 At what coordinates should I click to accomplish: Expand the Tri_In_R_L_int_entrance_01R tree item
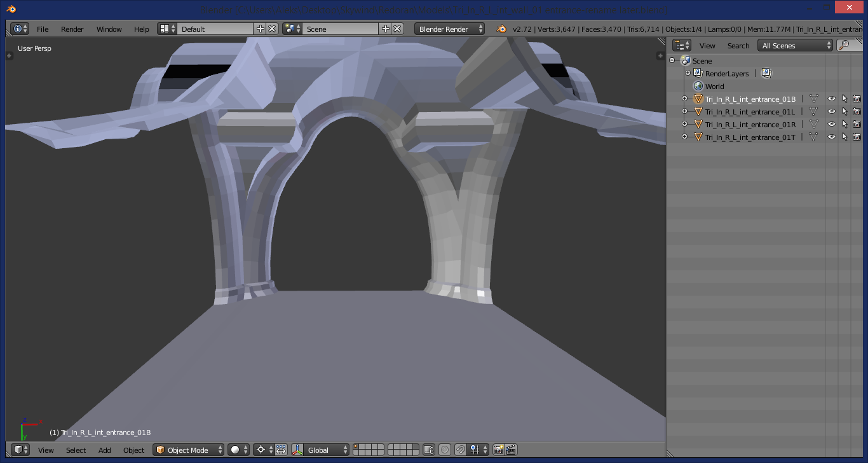684,124
